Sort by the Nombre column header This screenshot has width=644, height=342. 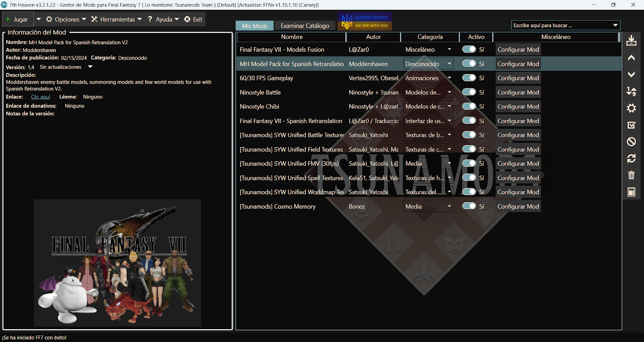[x=292, y=37]
